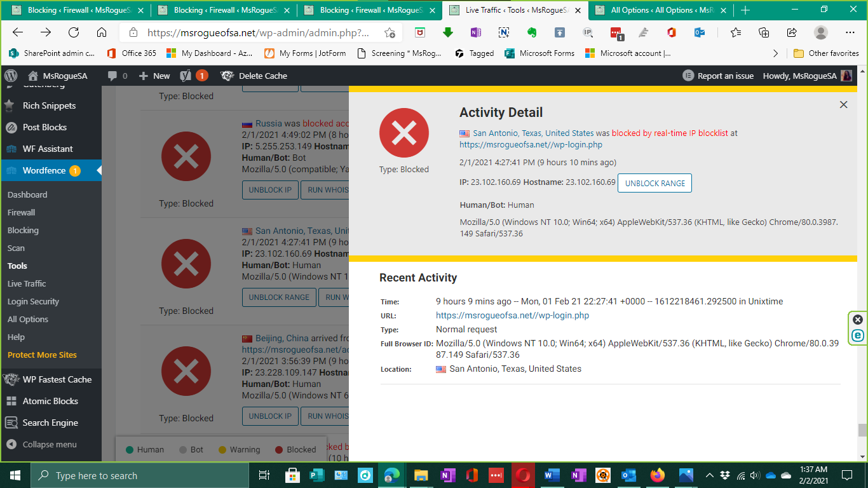Click the Unblock Range button in Activity Detail
Viewport: 868px width, 488px height.
[x=654, y=183]
